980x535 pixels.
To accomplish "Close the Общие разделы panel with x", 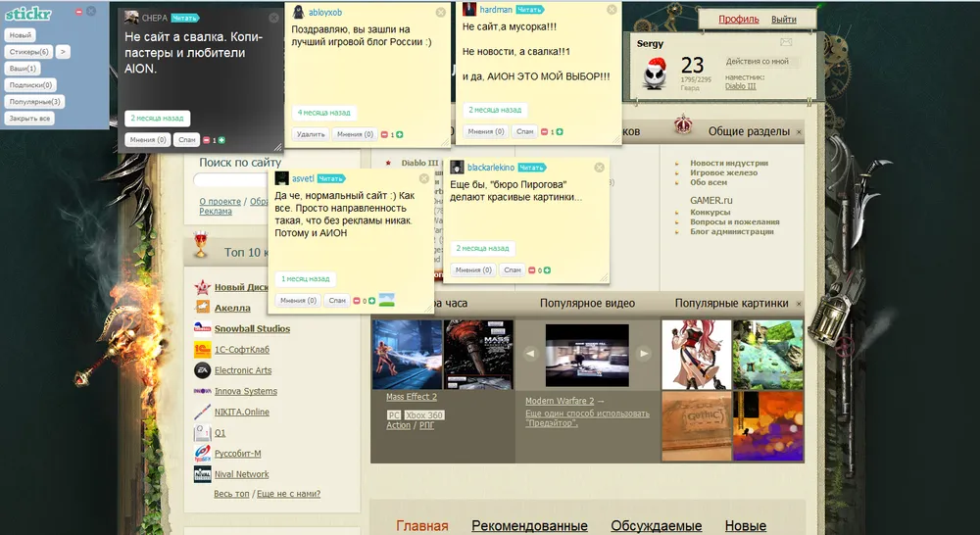I will (799, 132).
